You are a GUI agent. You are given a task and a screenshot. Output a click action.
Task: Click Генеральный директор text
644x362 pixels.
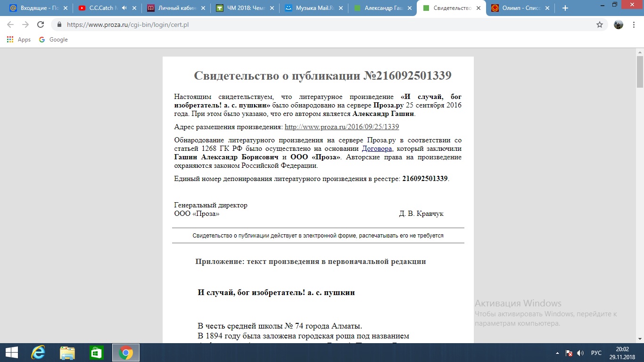211,205
